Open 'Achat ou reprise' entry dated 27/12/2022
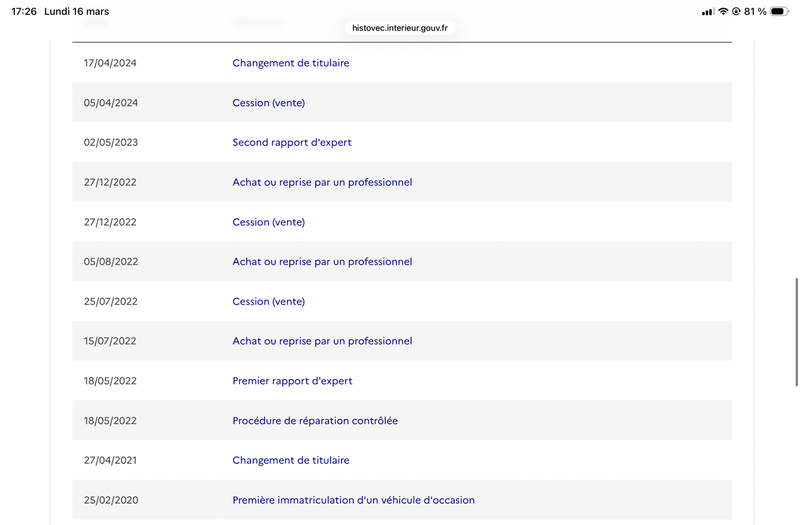This screenshot has height=525, width=800. [322, 182]
